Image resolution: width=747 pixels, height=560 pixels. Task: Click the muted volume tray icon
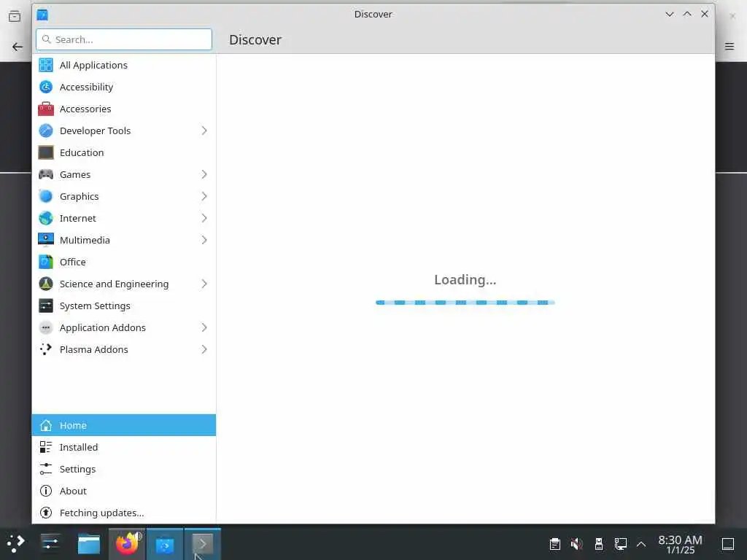click(576, 544)
